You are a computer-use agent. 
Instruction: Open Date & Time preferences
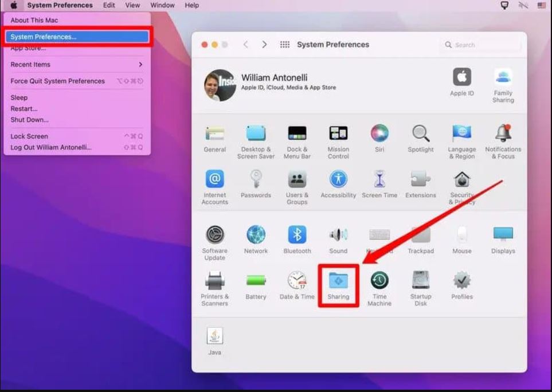[x=297, y=286]
